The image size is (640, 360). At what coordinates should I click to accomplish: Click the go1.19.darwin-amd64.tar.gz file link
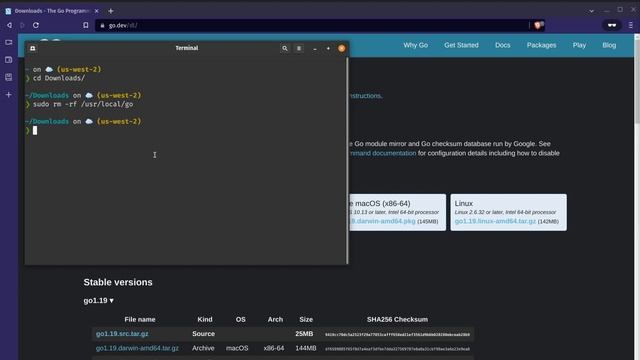point(137,348)
